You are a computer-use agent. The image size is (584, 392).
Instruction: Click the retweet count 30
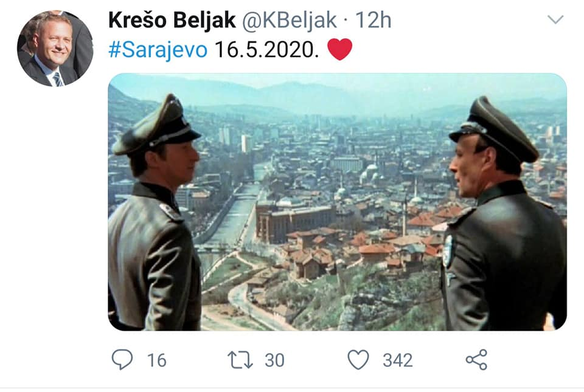click(x=274, y=360)
